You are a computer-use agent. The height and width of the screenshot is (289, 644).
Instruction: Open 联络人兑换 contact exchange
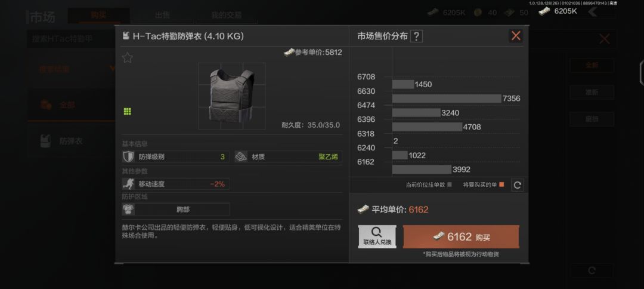[x=377, y=237]
